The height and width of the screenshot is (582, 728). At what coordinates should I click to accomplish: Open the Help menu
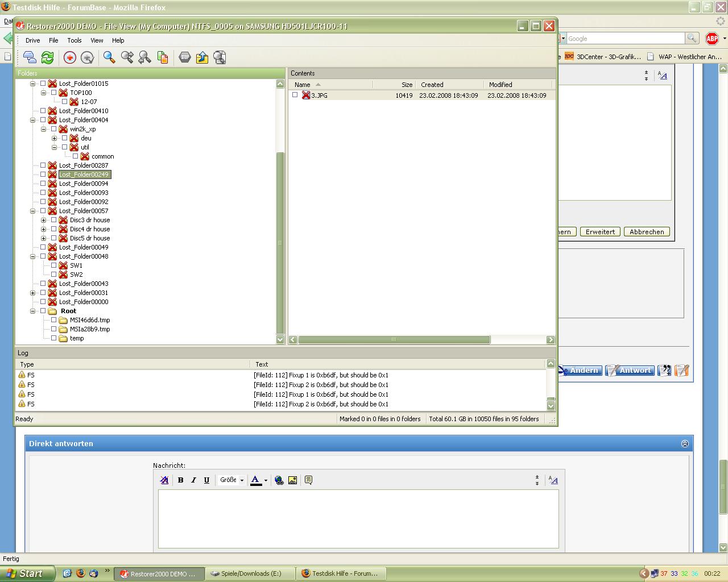pyautogui.click(x=118, y=40)
